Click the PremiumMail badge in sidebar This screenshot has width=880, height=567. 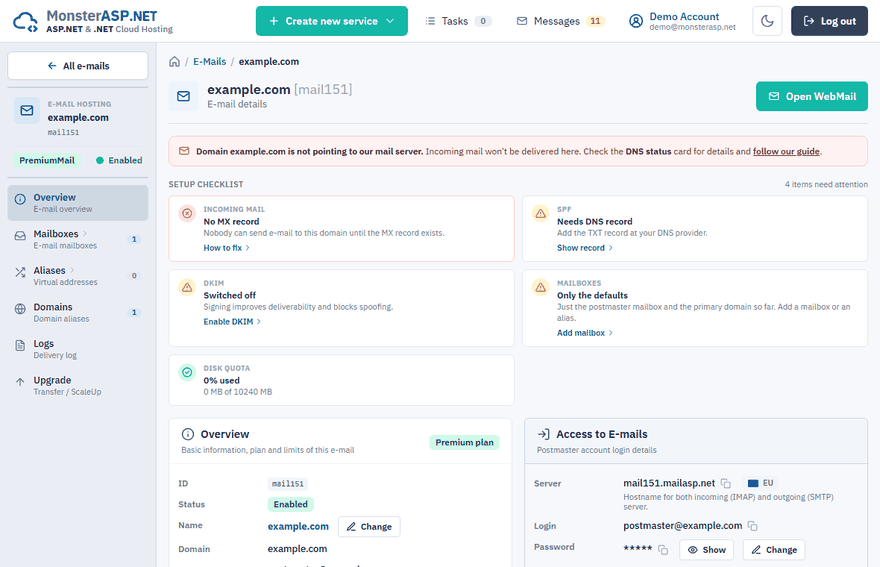(47, 161)
